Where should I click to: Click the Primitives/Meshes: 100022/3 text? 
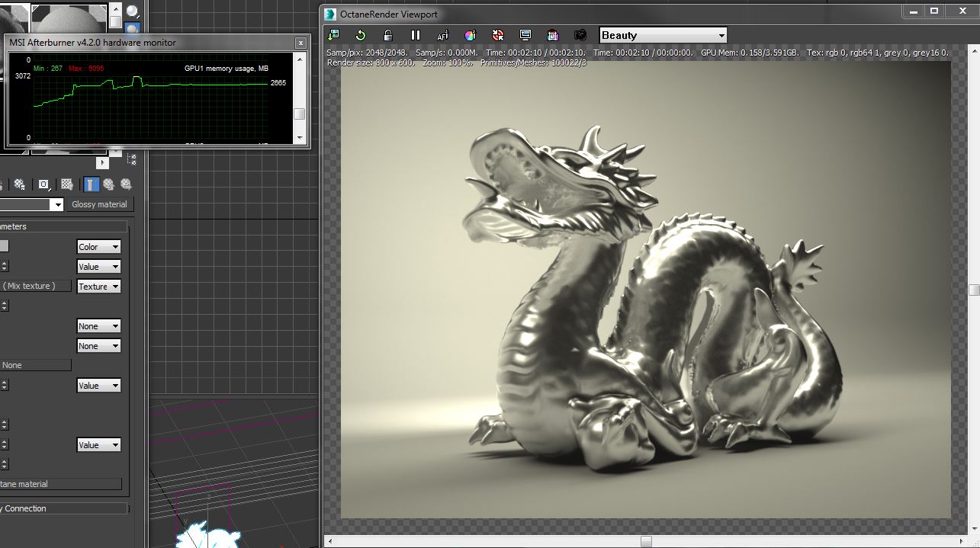533,62
